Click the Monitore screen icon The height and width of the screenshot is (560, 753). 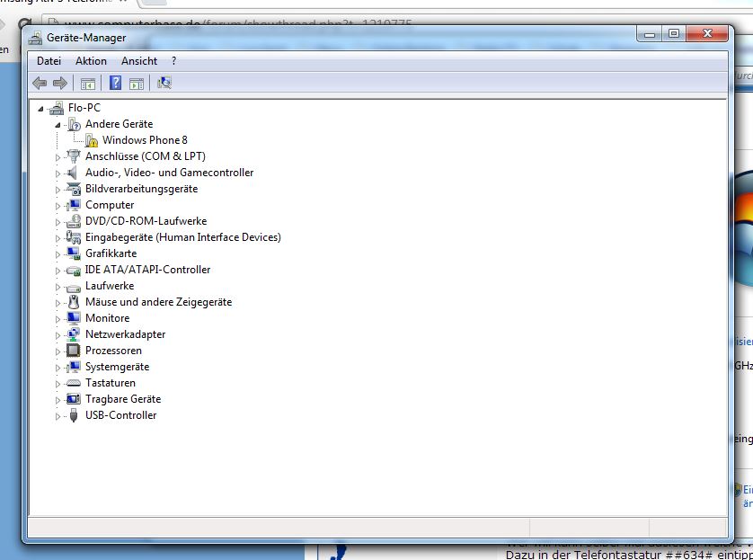tap(74, 318)
